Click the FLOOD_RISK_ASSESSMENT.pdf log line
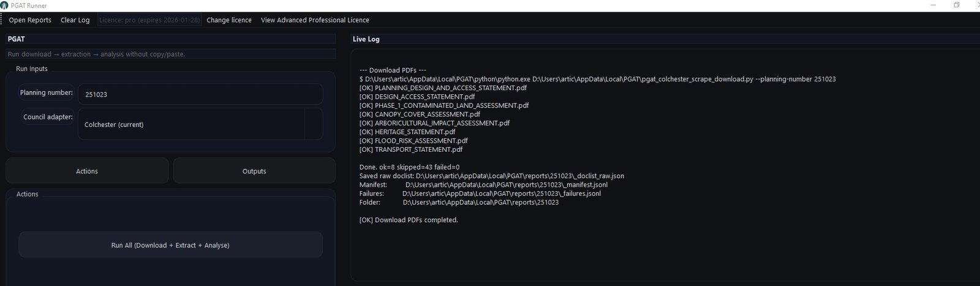The width and height of the screenshot is (980, 286). pyautogui.click(x=413, y=141)
